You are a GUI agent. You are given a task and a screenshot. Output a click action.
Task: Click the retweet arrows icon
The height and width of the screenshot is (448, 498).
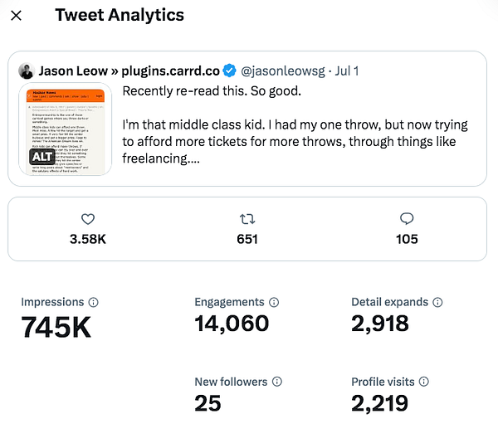pyautogui.click(x=247, y=219)
